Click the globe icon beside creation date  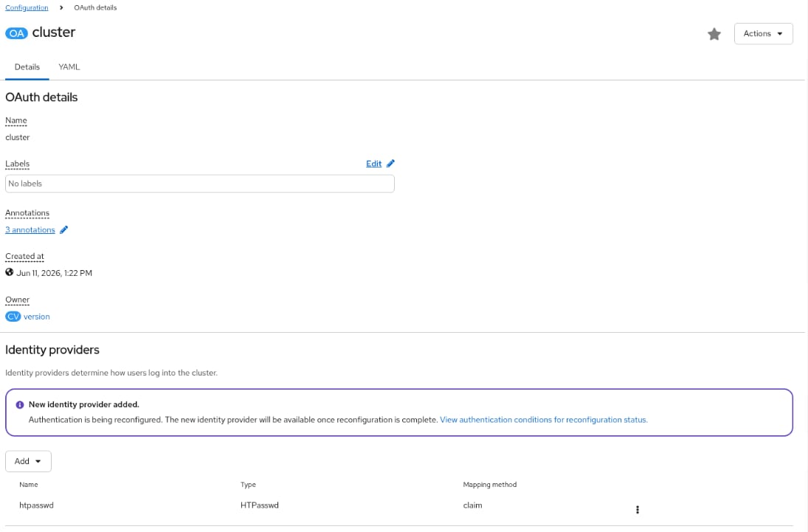pyautogui.click(x=10, y=272)
